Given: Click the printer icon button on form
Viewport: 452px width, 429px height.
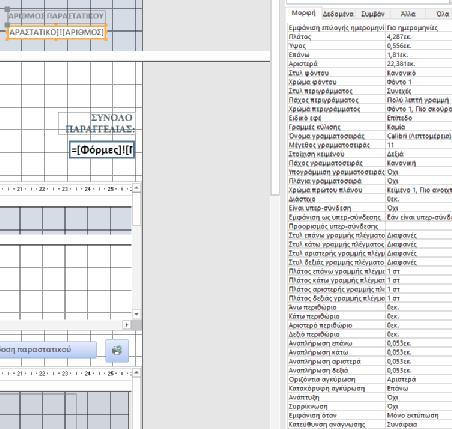Looking at the screenshot, I should (117, 350).
